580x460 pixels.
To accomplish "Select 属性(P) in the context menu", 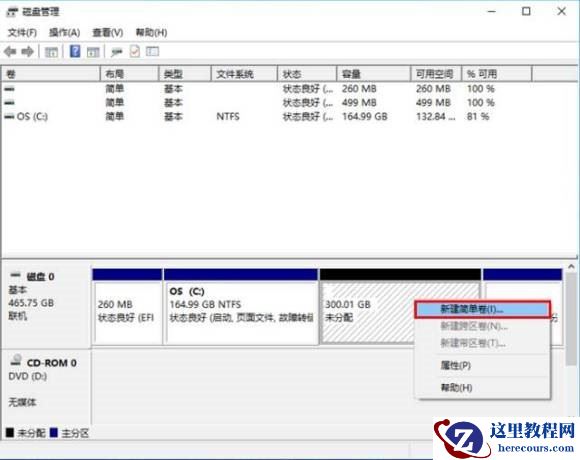I will [x=482, y=365].
